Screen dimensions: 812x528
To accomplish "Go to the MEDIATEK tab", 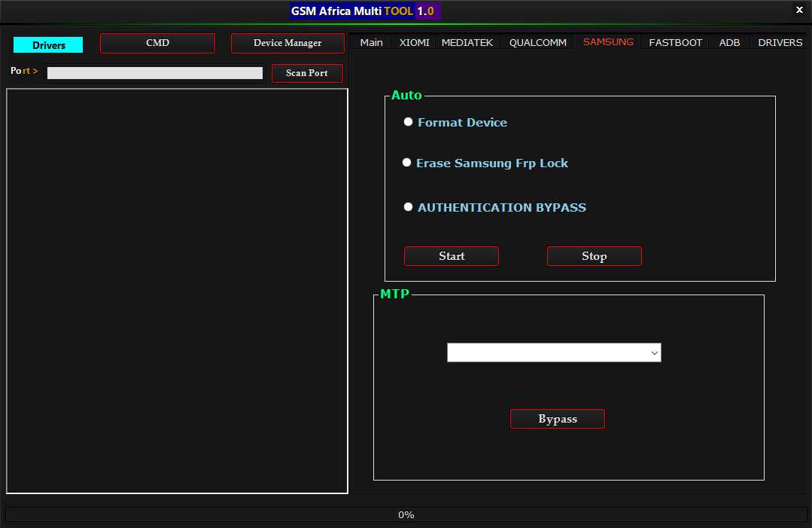I will [467, 43].
